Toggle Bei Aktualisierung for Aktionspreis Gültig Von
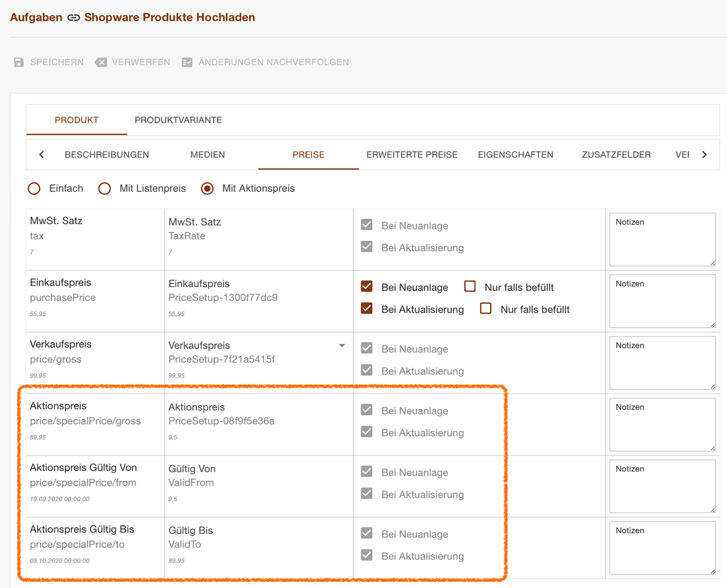This screenshot has height=588, width=727. (367, 493)
